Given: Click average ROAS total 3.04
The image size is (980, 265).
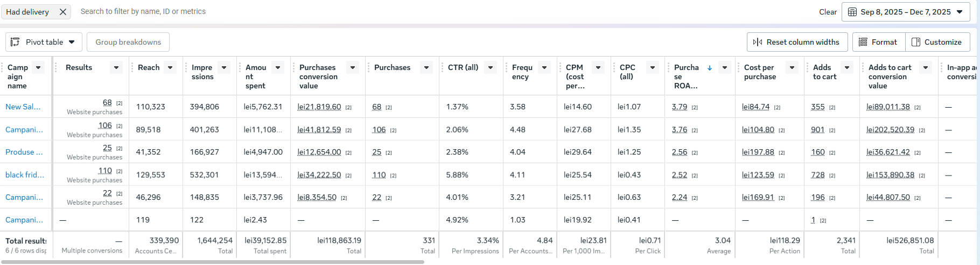Looking at the screenshot, I should point(723,240).
